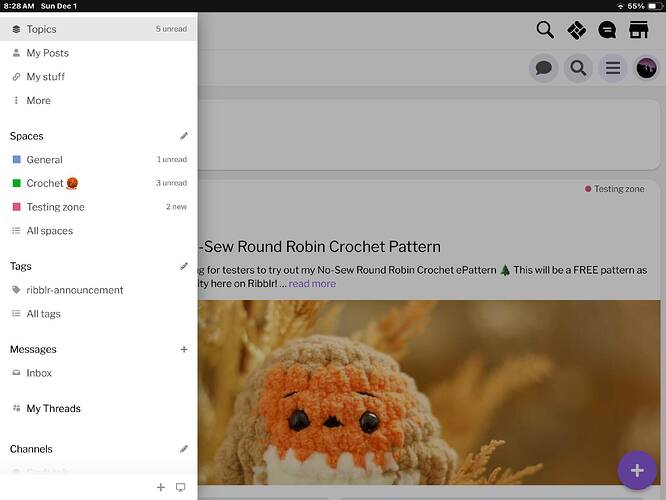Click the General blue color square
The image size is (666, 500).
point(17,159)
